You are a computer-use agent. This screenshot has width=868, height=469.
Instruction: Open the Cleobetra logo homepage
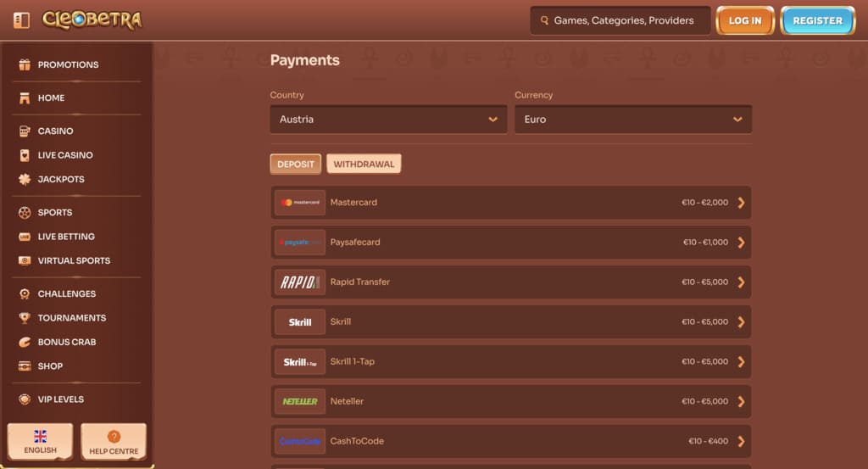pyautogui.click(x=92, y=20)
